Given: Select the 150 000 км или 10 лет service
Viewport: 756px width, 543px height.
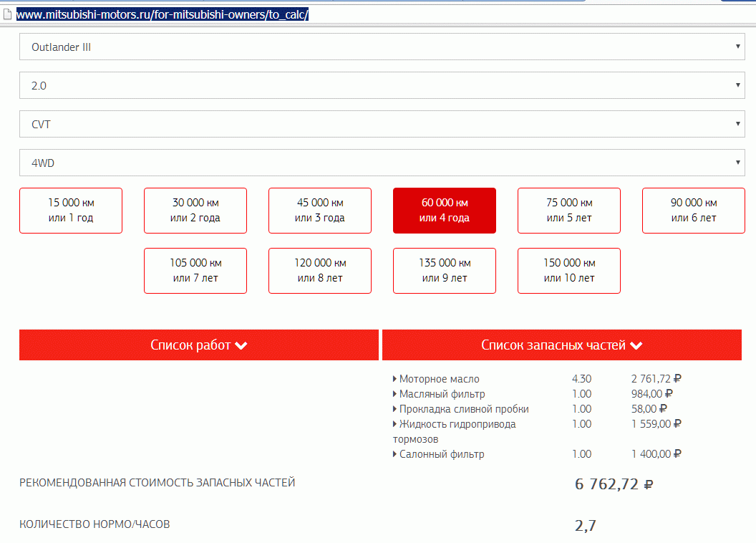Looking at the screenshot, I should (569, 271).
